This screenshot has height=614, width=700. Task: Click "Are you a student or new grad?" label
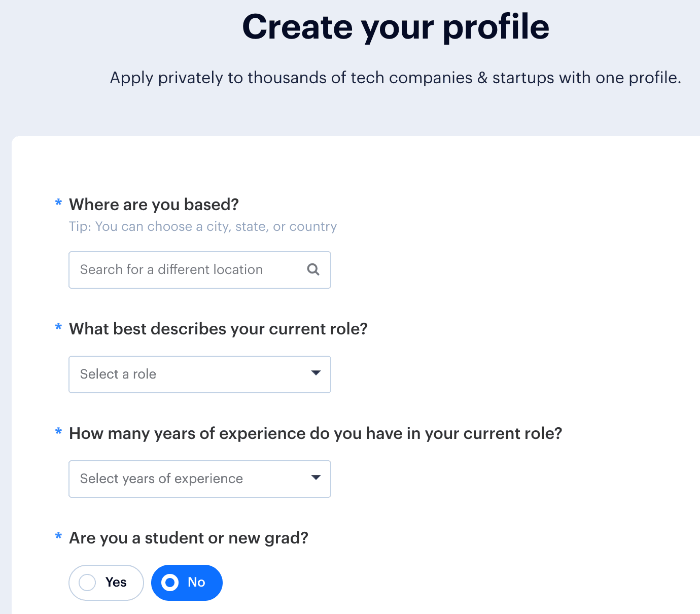[x=189, y=538]
